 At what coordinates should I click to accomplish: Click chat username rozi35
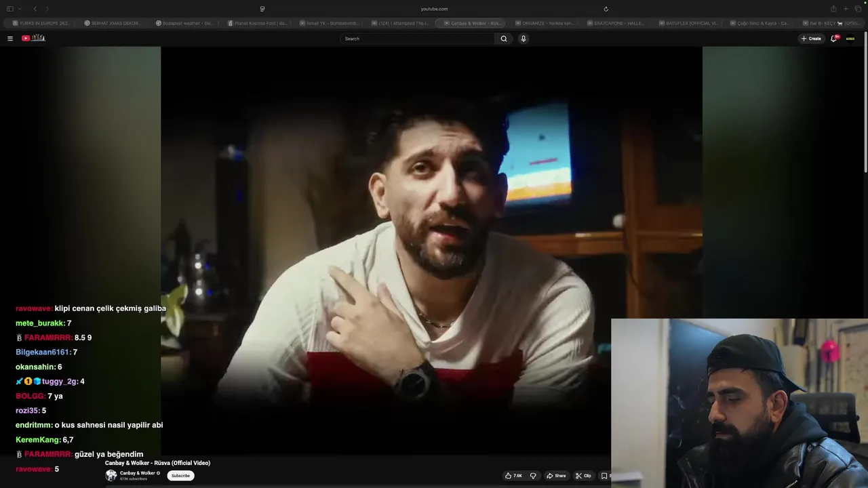[x=28, y=411]
